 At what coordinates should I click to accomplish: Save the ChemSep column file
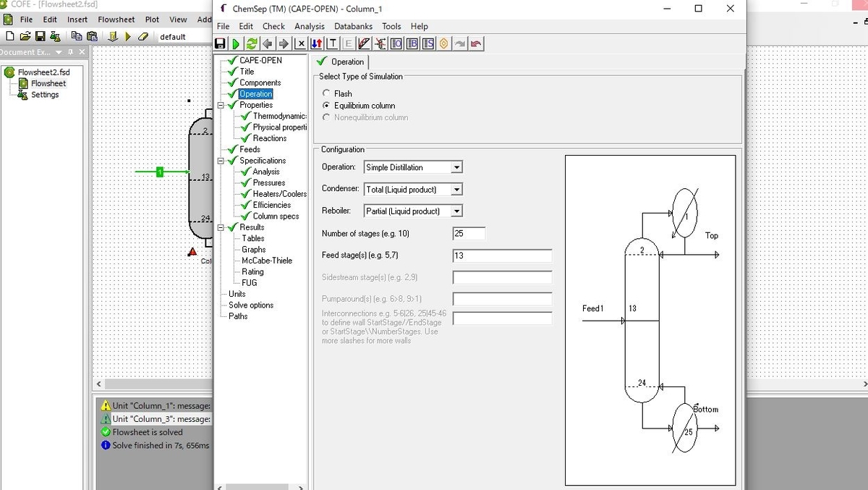[220, 44]
